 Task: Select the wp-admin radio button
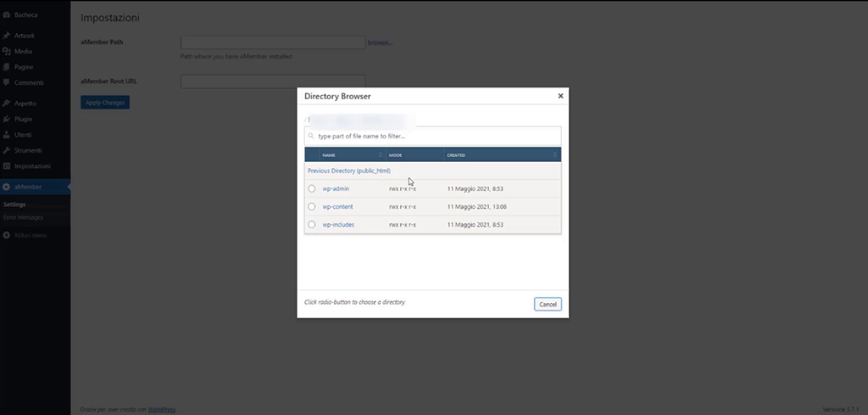pos(312,188)
